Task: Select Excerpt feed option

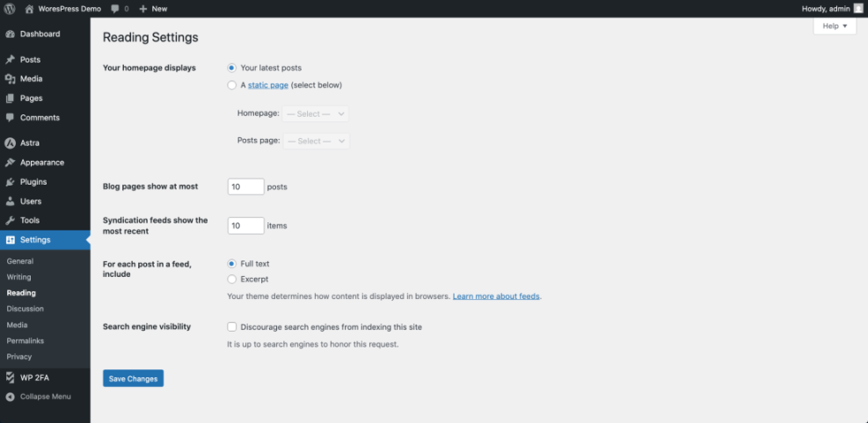Action: (x=232, y=279)
